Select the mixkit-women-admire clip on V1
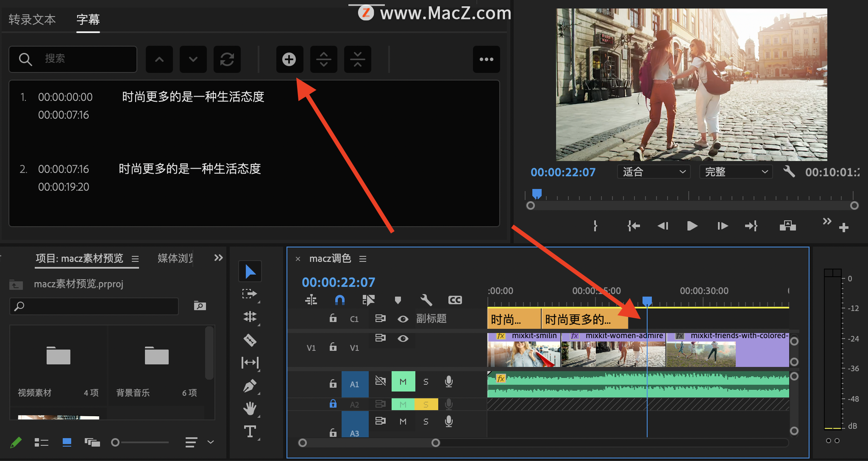 (614, 349)
